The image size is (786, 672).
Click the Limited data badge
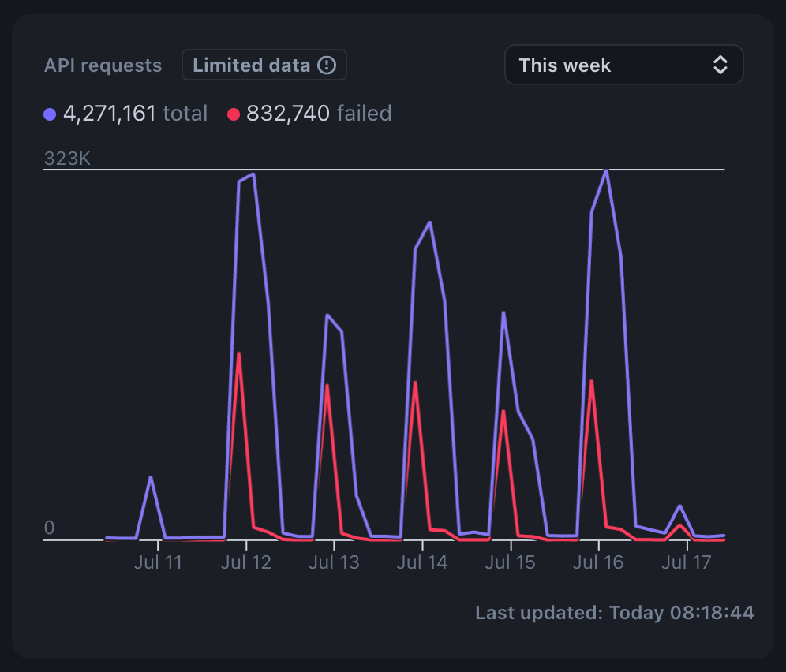[x=264, y=65]
